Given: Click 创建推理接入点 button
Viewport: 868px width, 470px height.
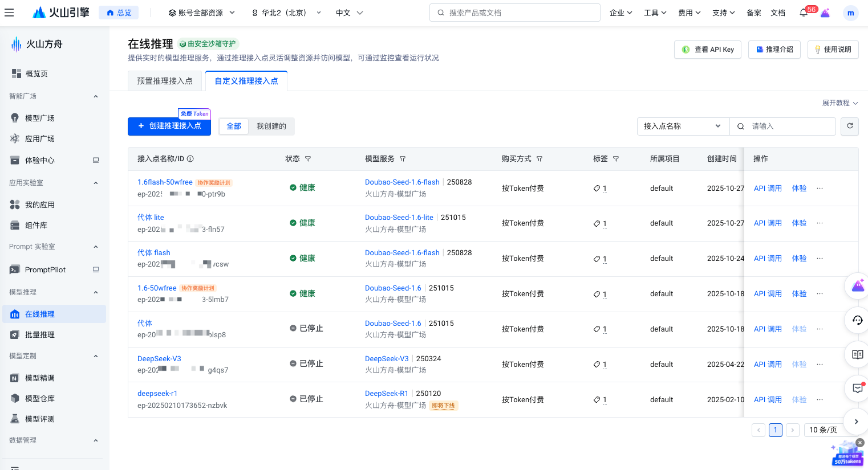Looking at the screenshot, I should [x=169, y=126].
